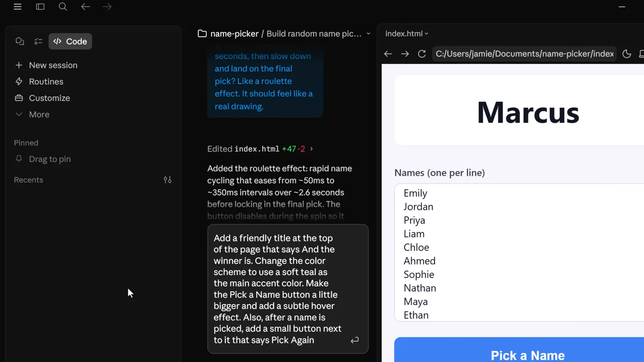The width and height of the screenshot is (644, 362).
Task: Go forward in the preview browser
Action: pyautogui.click(x=405, y=54)
